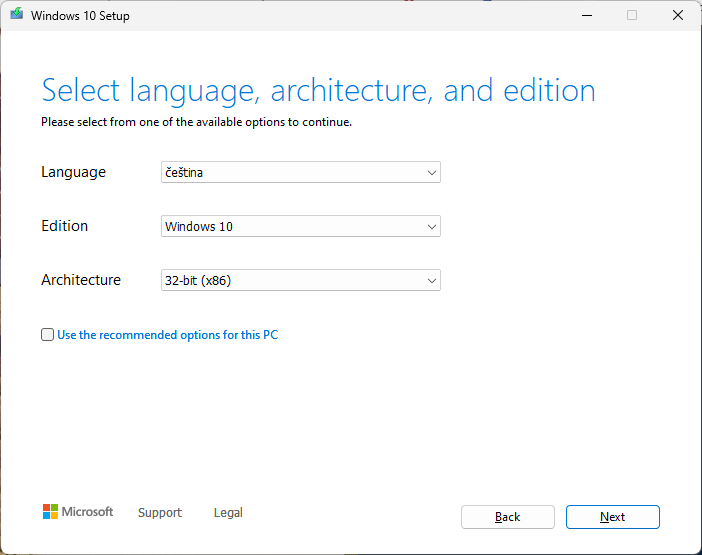The image size is (702, 555).
Task: Close the Windows 10 Setup window
Action: pyautogui.click(x=679, y=15)
